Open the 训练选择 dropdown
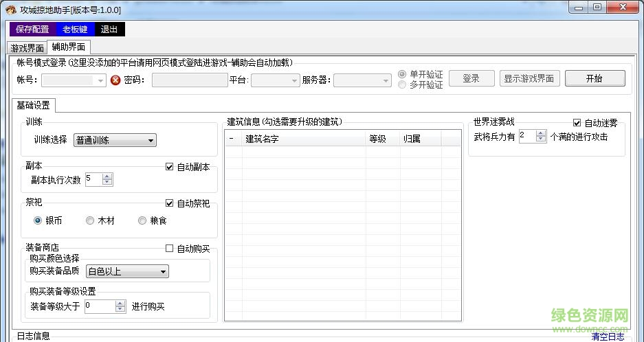Image resolution: width=644 pixels, height=342 pixels. [x=115, y=140]
